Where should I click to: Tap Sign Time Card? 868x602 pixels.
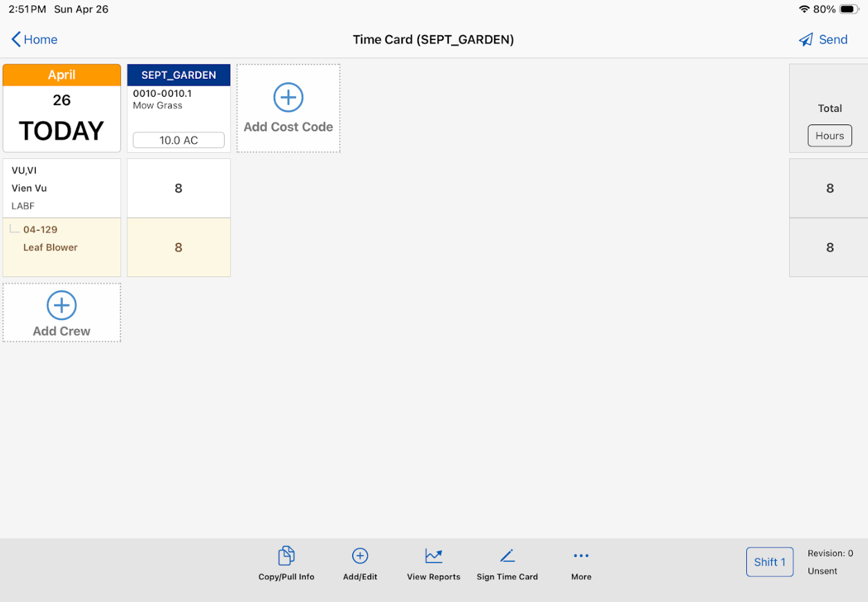click(507, 564)
